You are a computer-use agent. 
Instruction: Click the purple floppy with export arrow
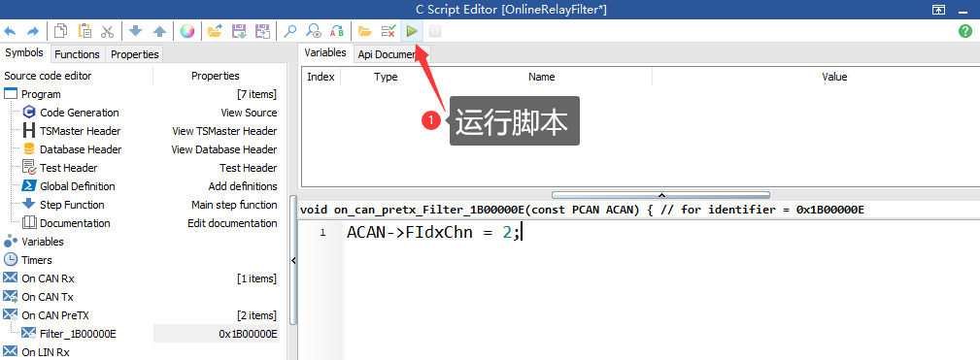(x=262, y=31)
